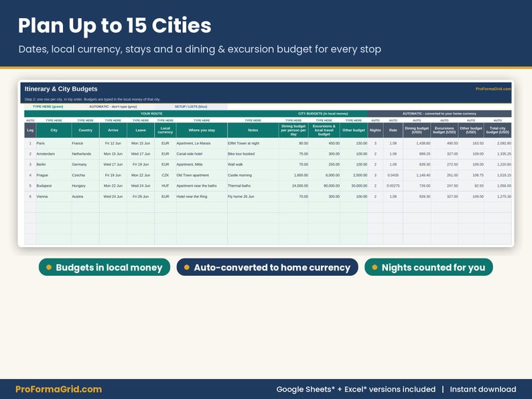Select the 'Eiffel Tower at night' note
The height and width of the screenshot is (399, 532).
pyautogui.click(x=253, y=143)
